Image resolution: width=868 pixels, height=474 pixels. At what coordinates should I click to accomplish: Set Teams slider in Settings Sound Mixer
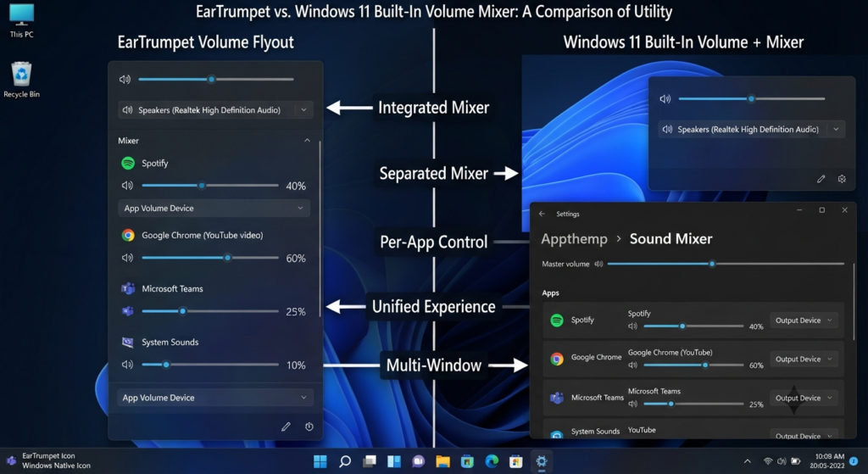tap(693, 404)
